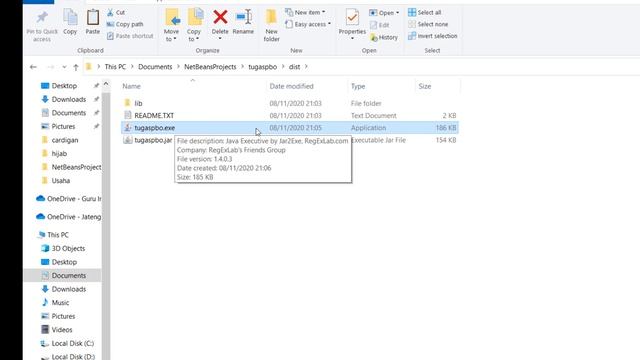Click Pin to Quick access icon

[42, 18]
